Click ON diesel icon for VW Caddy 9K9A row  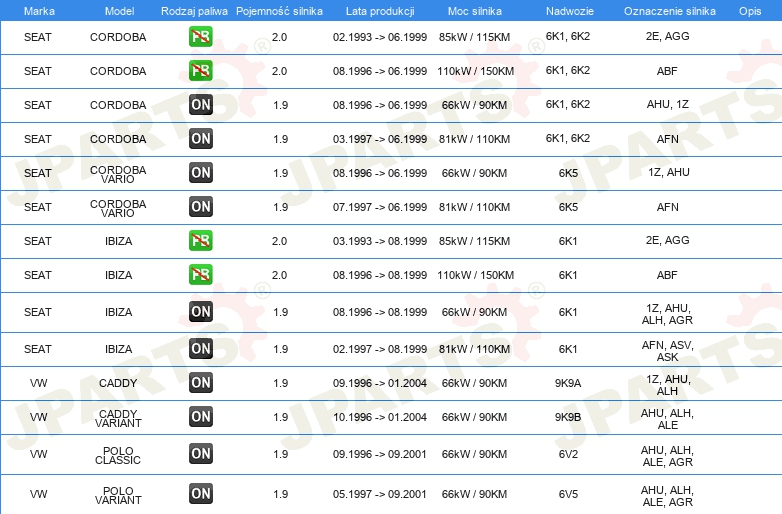pos(200,382)
